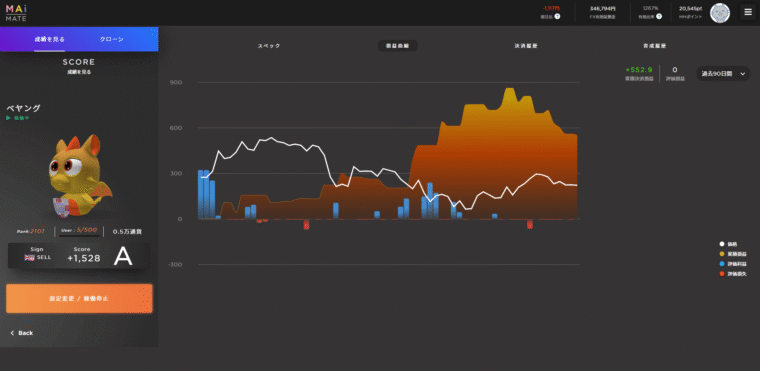Click the Rank 2101 text
760x371 pixels.
point(31,231)
